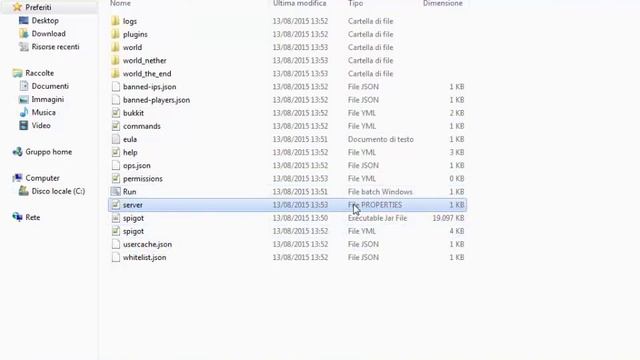Click the Preferiti star icon
640x360 pixels.
point(17,7)
